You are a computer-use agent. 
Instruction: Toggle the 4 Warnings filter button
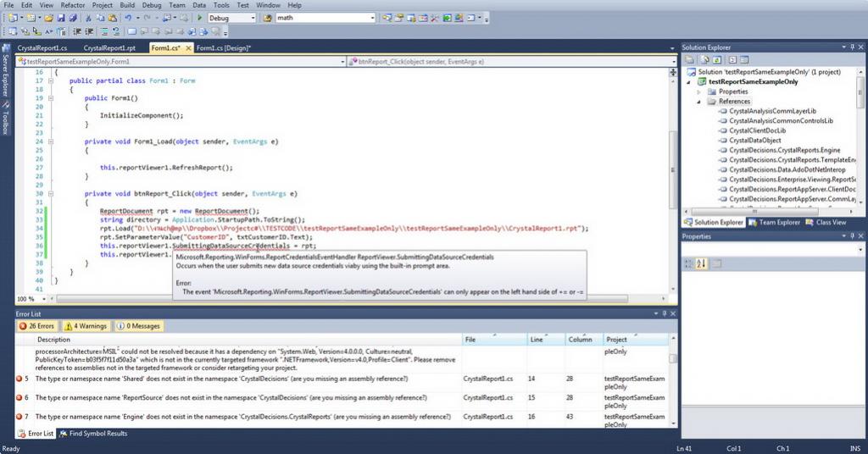click(x=86, y=326)
